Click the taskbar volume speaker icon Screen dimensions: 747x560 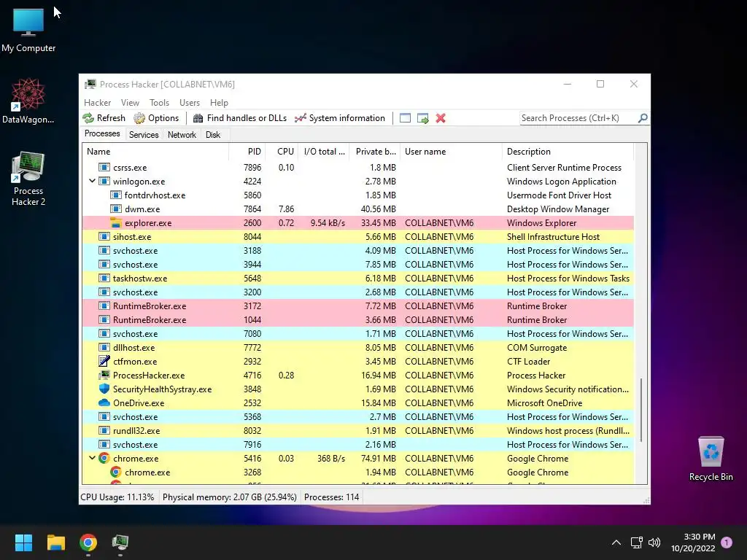(x=654, y=542)
